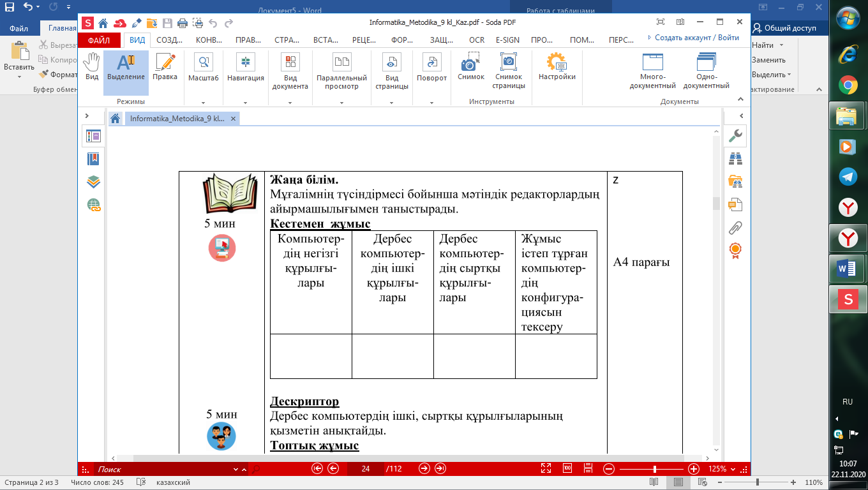Click the print icon in Soda PDF quick toolbar

183,24
